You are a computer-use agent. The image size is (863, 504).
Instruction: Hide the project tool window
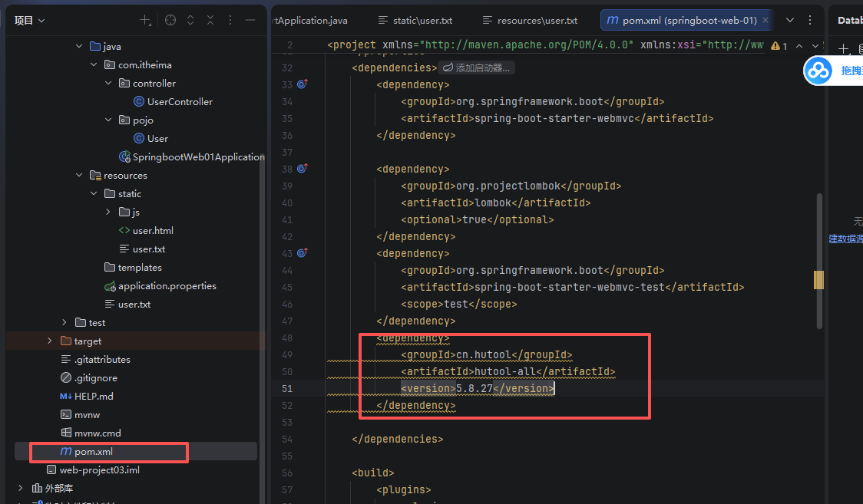click(250, 21)
